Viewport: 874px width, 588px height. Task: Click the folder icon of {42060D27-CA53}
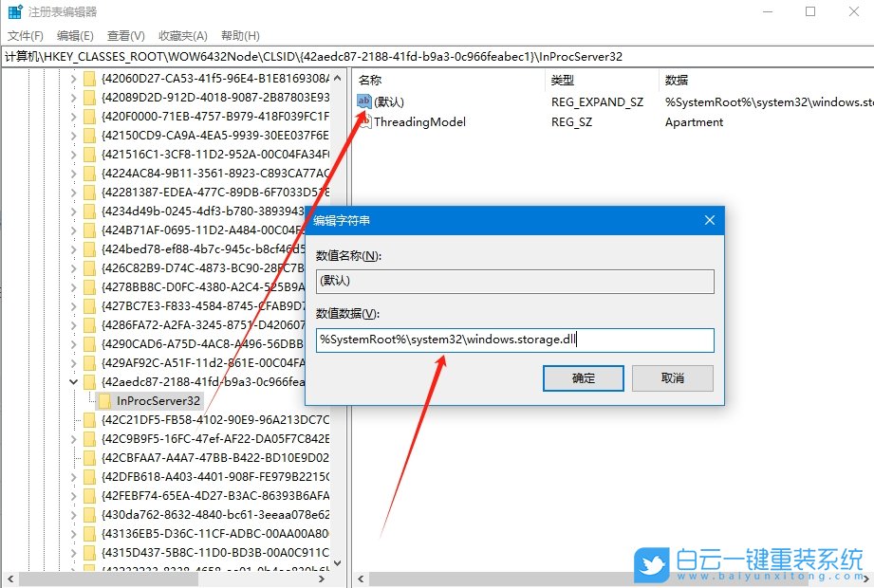[87, 79]
